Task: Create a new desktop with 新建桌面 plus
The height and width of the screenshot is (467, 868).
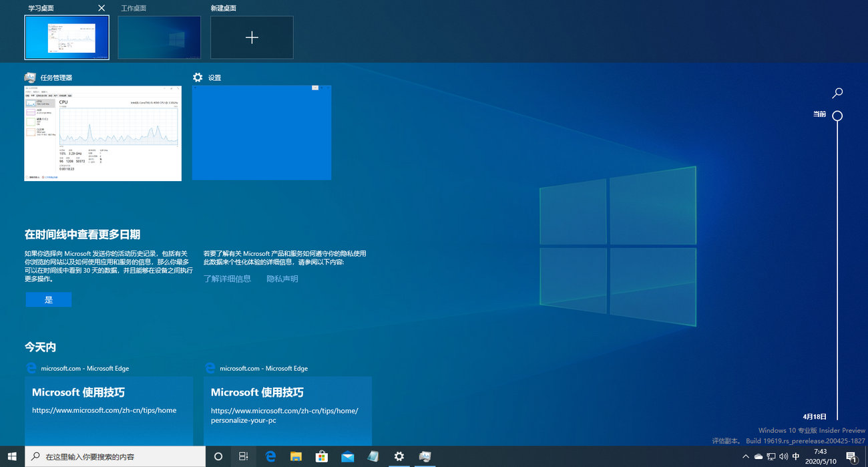Action: click(252, 37)
